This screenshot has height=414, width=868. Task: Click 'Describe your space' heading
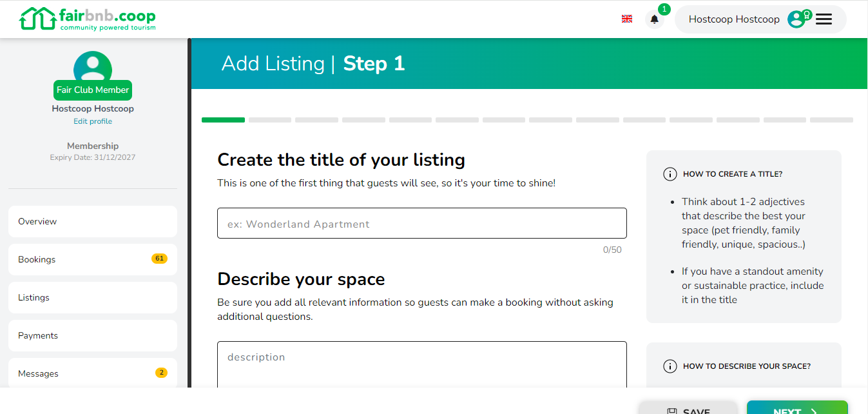pyautogui.click(x=301, y=279)
